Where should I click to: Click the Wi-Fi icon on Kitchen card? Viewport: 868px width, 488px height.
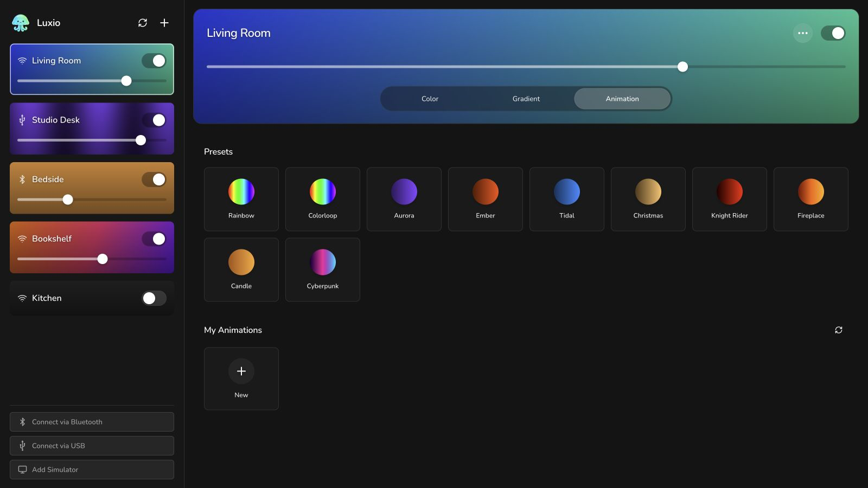click(22, 298)
